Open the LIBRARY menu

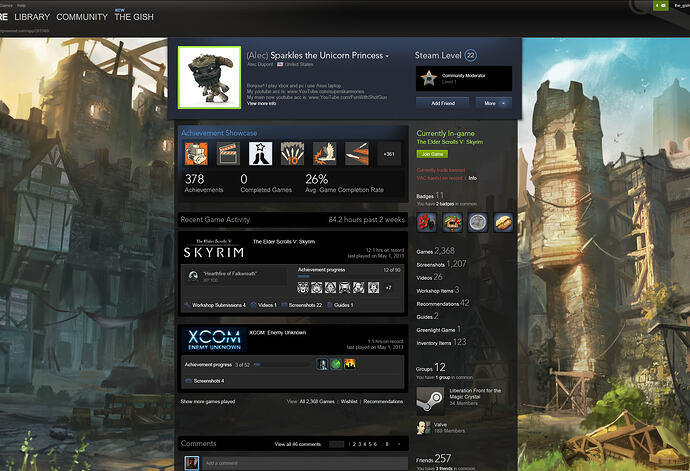(32, 17)
